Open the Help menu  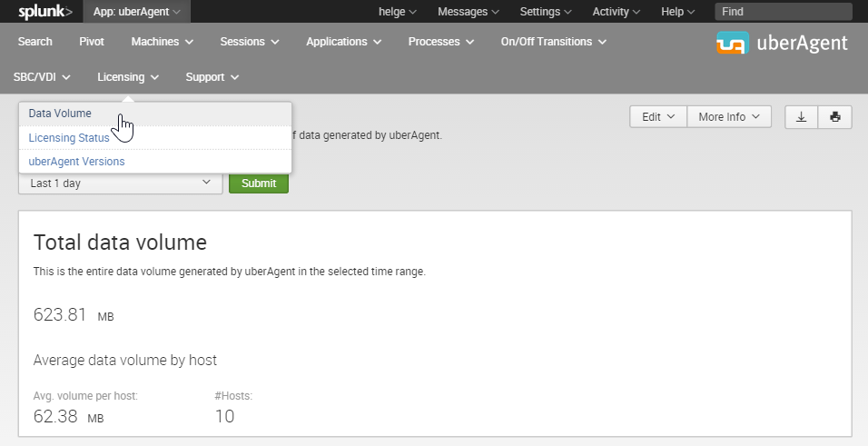[677, 12]
